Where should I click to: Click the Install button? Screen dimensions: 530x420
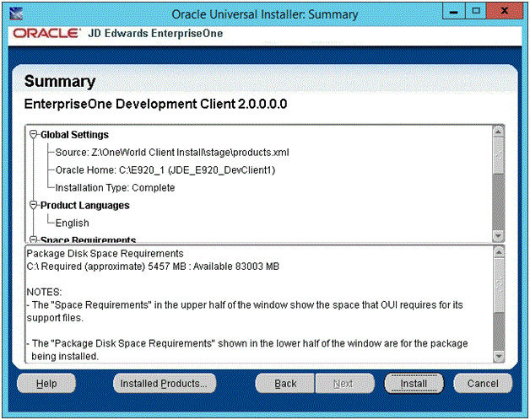(x=414, y=384)
